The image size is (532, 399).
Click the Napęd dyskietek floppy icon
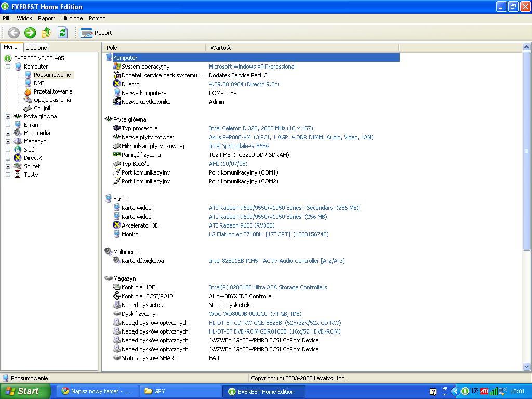pyautogui.click(x=117, y=304)
